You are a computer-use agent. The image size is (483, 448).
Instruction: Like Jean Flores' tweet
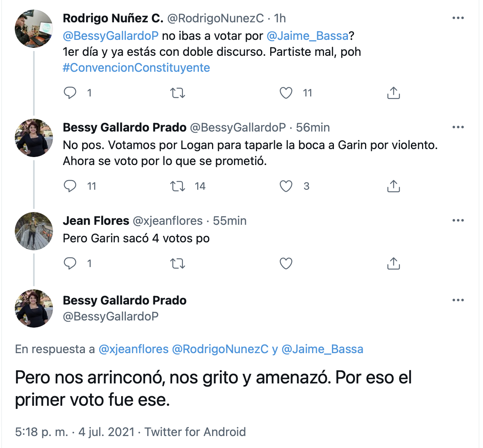286,263
